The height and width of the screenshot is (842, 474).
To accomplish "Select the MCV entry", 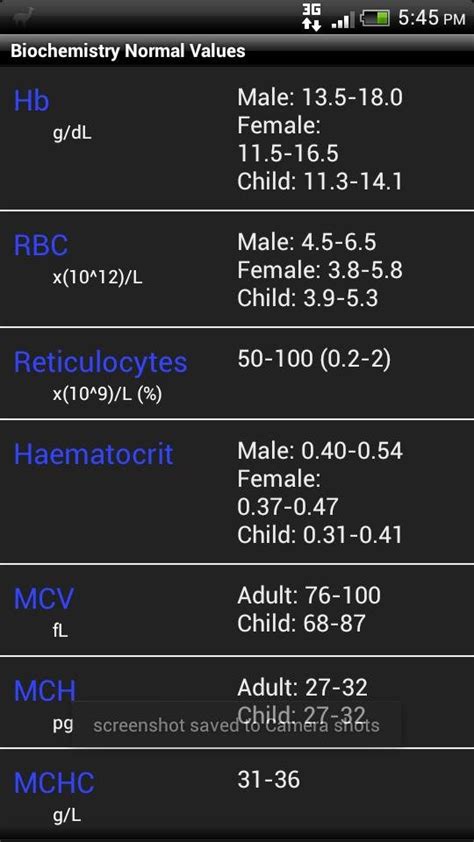I will (x=237, y=610).
